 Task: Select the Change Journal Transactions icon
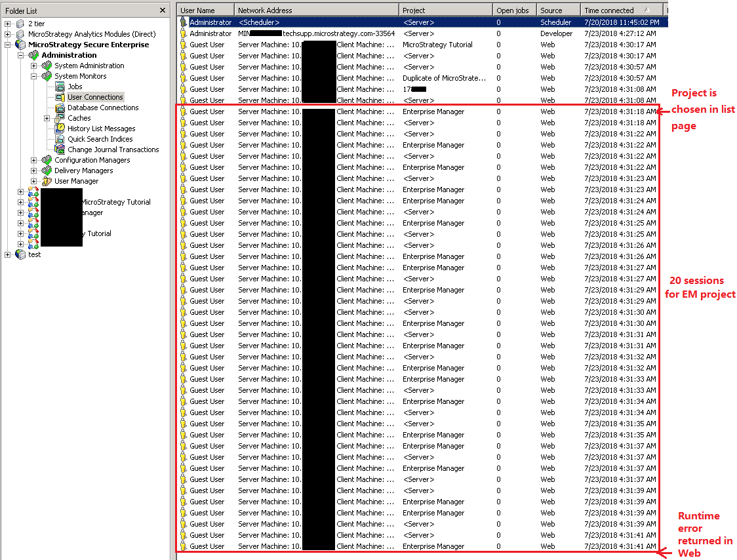pyautogui.click(x=59, y=150)
